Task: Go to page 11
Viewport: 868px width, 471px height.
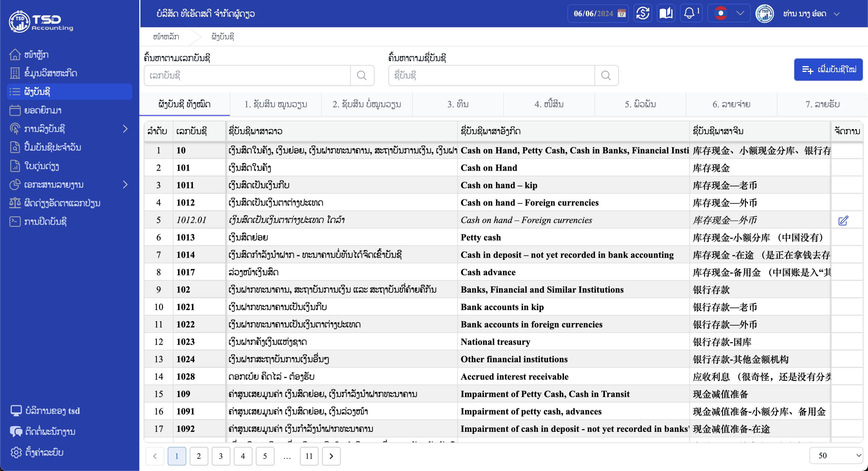Action: click(x=309, y=456)
